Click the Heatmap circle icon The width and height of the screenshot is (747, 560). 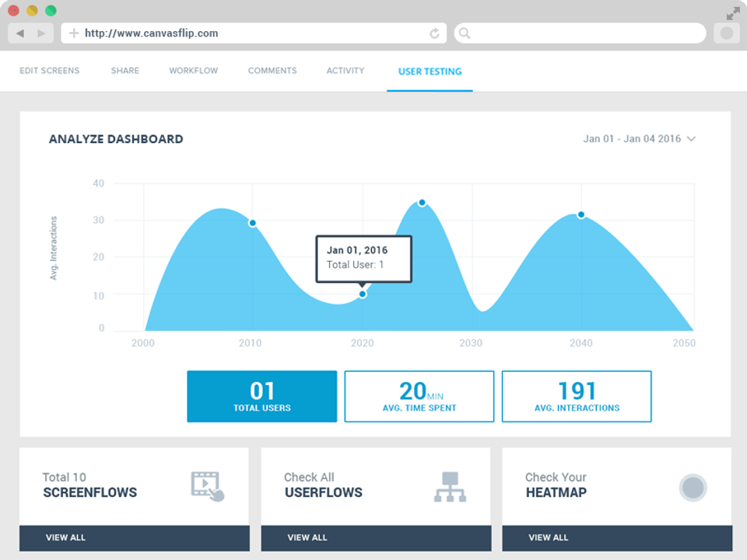coord(693,488)
